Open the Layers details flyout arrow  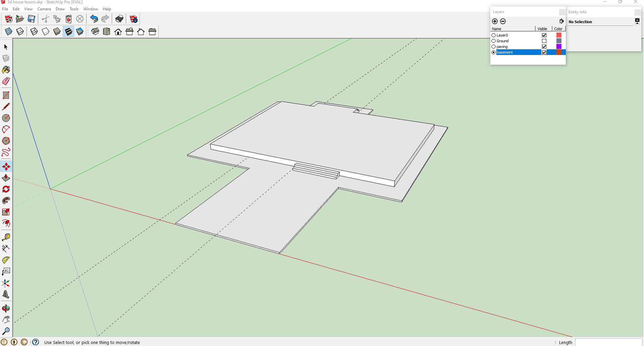point(561,21)
